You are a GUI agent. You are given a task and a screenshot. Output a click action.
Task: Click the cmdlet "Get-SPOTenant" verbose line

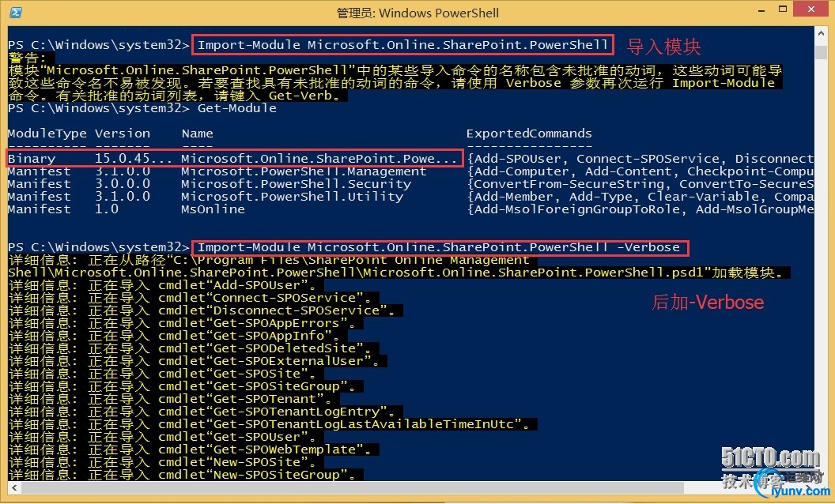(x=174, y=399)
